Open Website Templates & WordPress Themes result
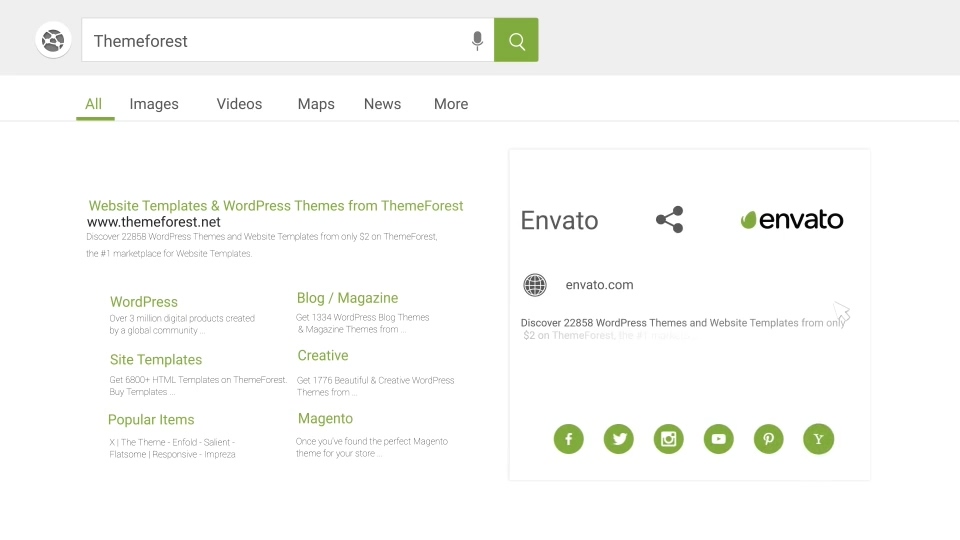The height and width of the screenshot is (540, 960). pyautogui.click(x=276, y=206)
